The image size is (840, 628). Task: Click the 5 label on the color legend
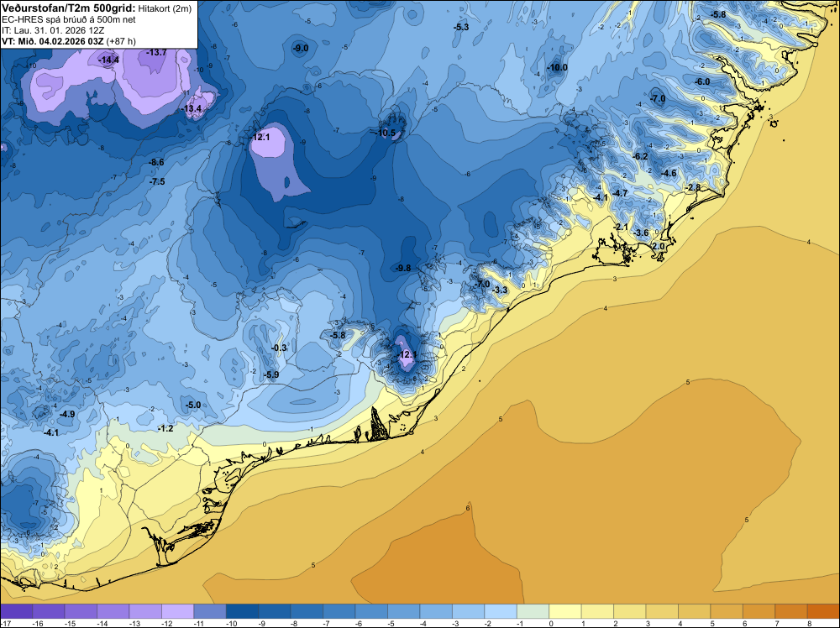click(711, 623)
